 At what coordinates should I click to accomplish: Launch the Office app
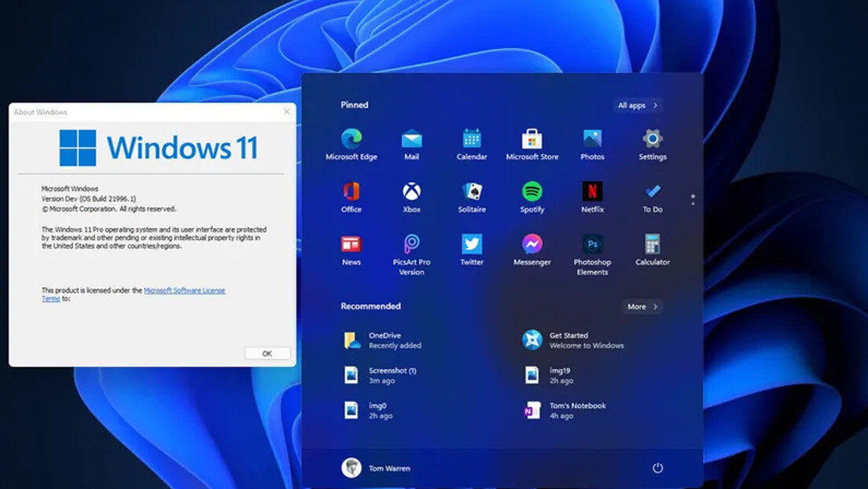pos(351,197)
